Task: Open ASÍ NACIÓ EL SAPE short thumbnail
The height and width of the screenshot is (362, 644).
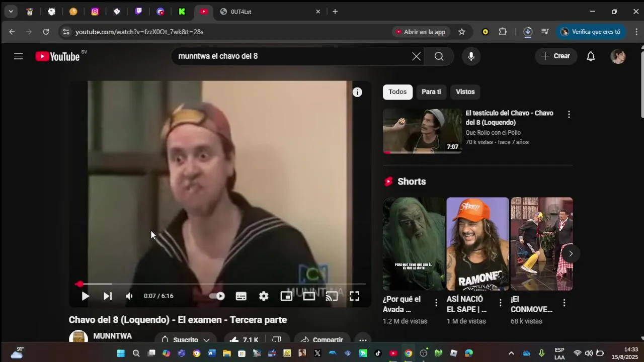Action: tap(477, 244)
